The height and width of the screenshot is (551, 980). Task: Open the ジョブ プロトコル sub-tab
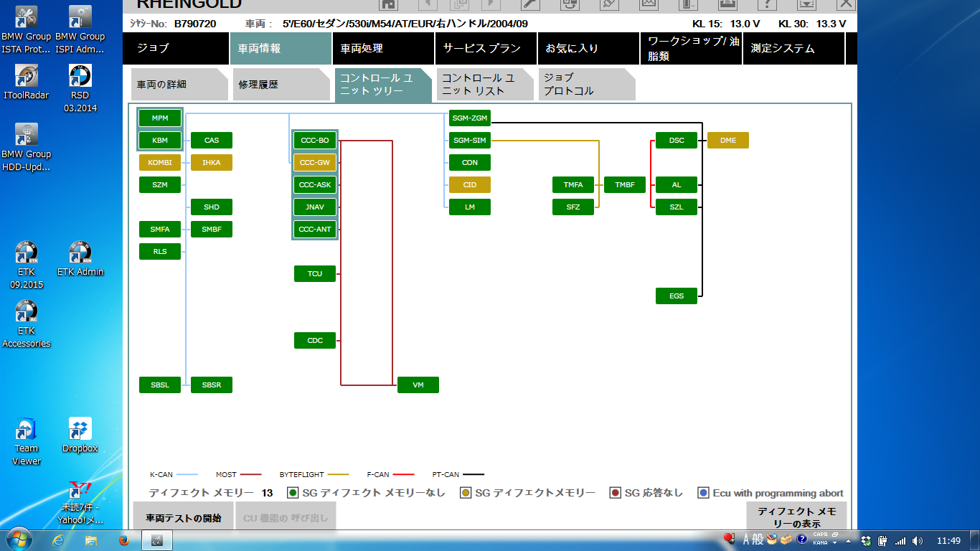(587, 85)
